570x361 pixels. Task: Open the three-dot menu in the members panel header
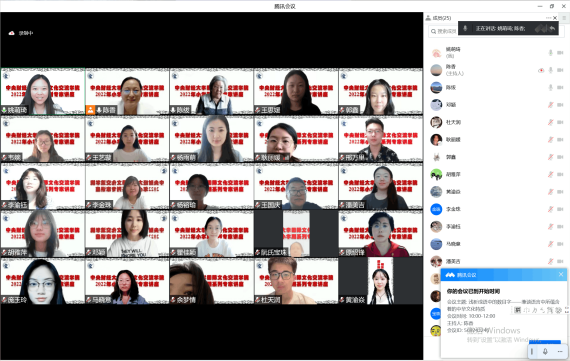click(x=548, y=18)
